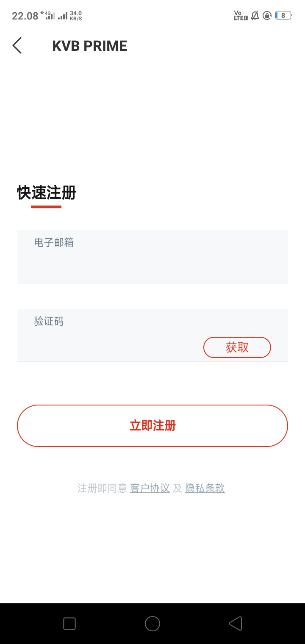Tap the 34.0 KB/S network speed indicator

point(76,16)
